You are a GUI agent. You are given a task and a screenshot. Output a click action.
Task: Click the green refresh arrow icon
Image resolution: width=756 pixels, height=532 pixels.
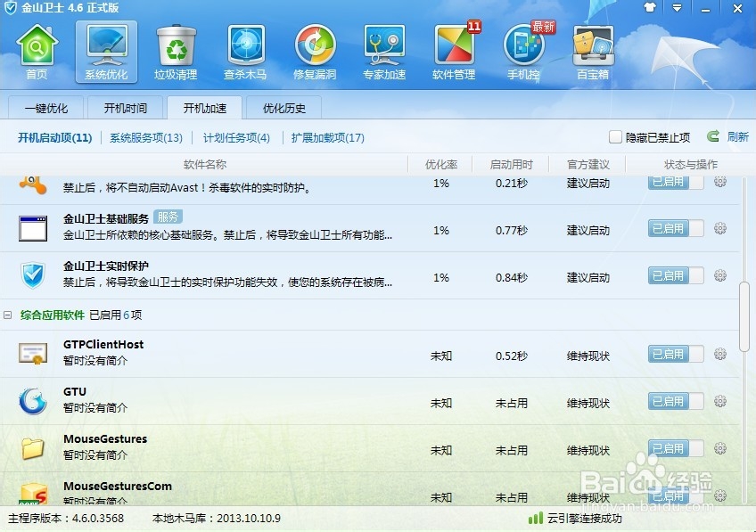tap(712, 136)
